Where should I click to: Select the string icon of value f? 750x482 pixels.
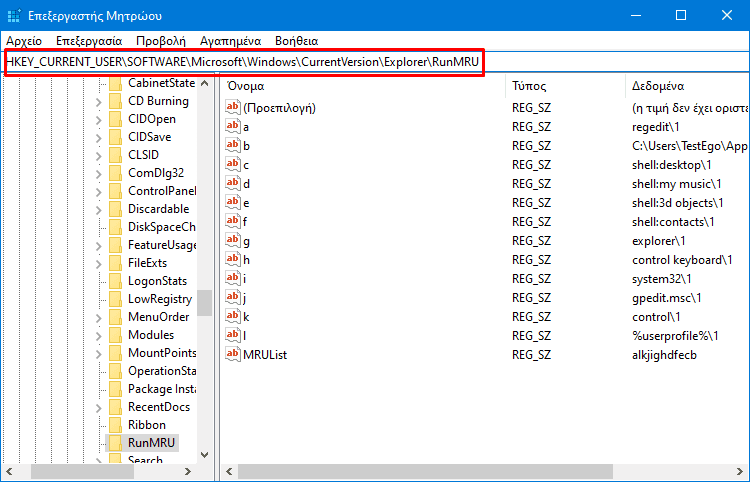click(x=233, y=221)
